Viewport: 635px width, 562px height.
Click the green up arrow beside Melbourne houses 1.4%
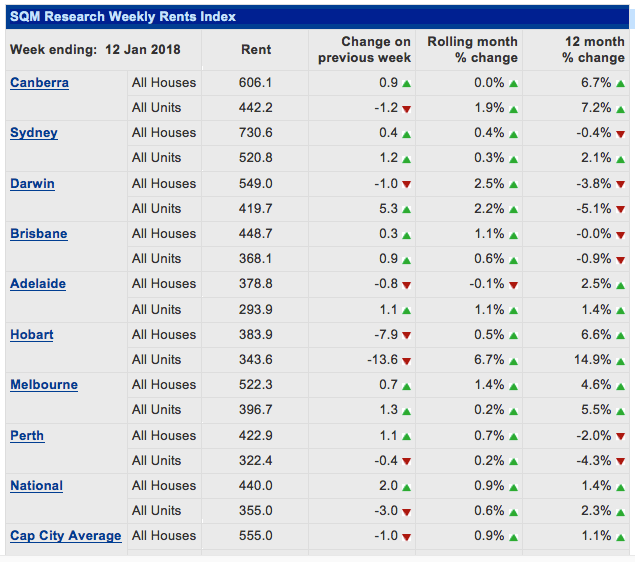[514, 386]
